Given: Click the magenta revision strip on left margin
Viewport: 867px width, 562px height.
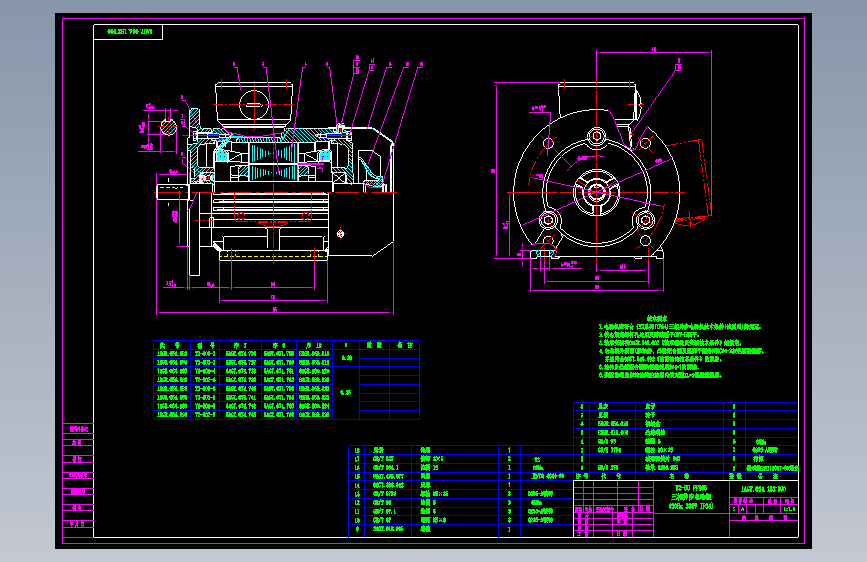Looking at the screenshot, I should pyautogui.click(x=78, y=480).
